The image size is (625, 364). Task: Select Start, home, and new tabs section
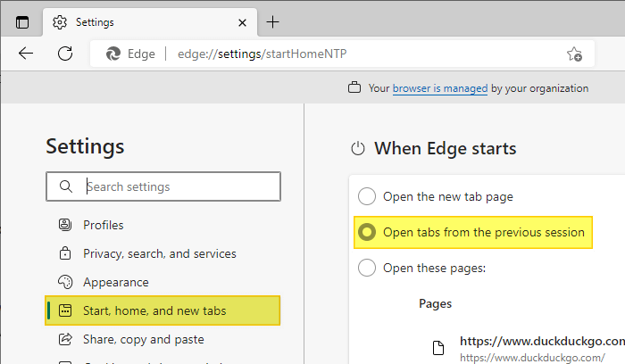point(162,310)
